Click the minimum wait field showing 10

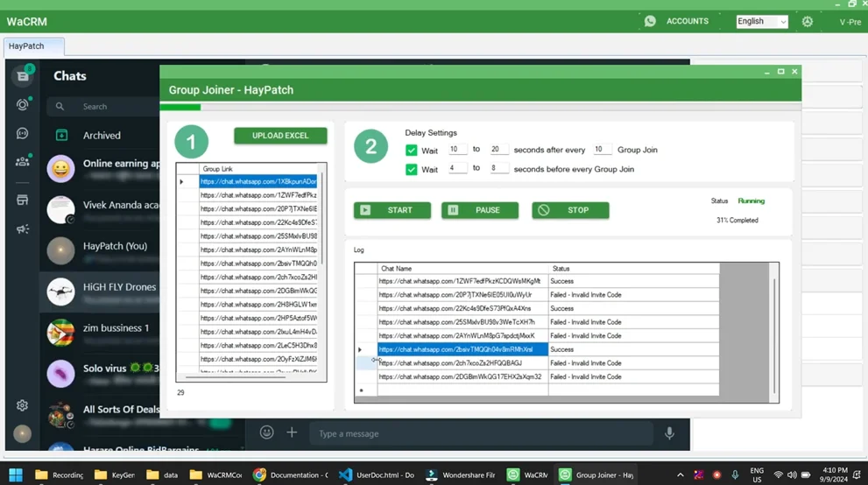click(457, 150)
